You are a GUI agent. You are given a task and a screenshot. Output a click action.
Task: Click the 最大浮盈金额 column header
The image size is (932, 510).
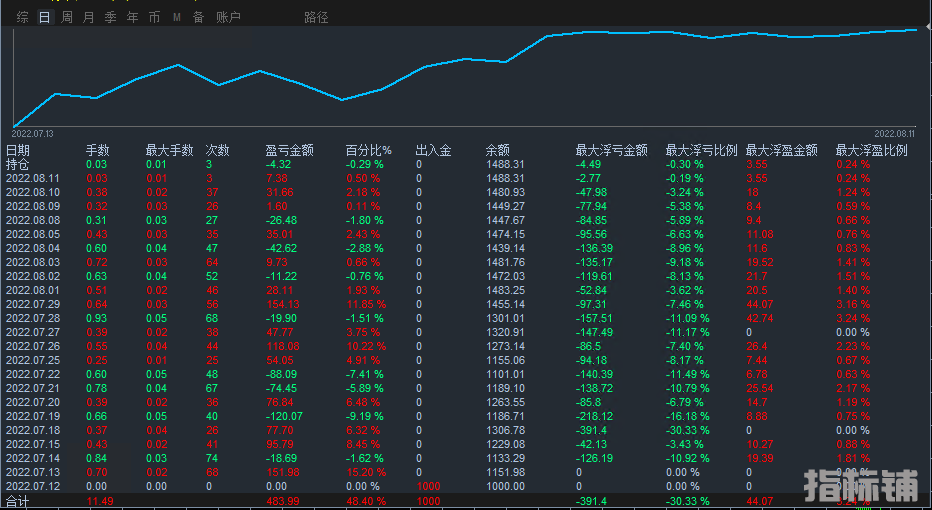(782, 150)
